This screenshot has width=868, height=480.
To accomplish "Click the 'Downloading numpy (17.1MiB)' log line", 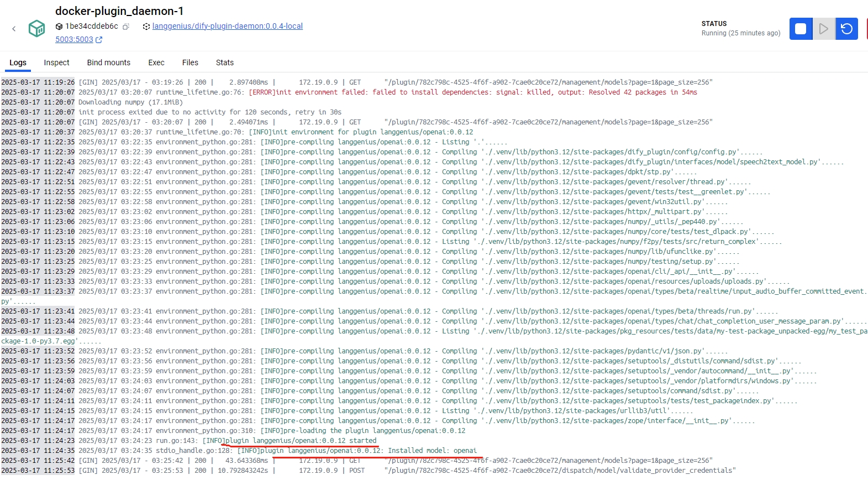I will 92,102.
